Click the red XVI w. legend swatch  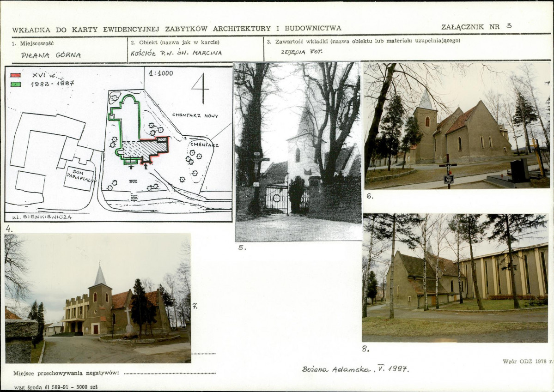click(x=16, y=75)
